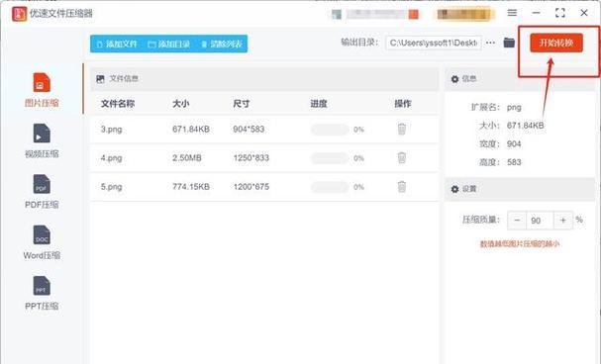Image resolution: width=601 pixels, height=364 pixels.
Task: Click the 文件名称 column header
Action: (118, 103)
